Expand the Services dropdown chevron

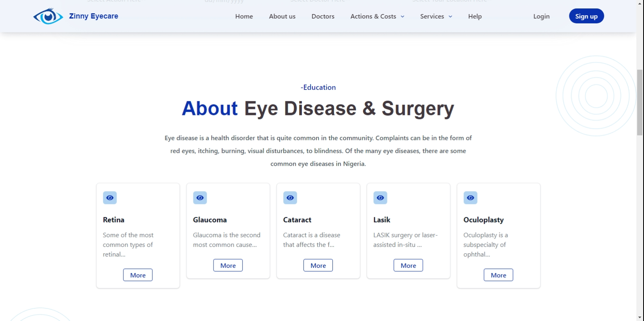point(450,17)
